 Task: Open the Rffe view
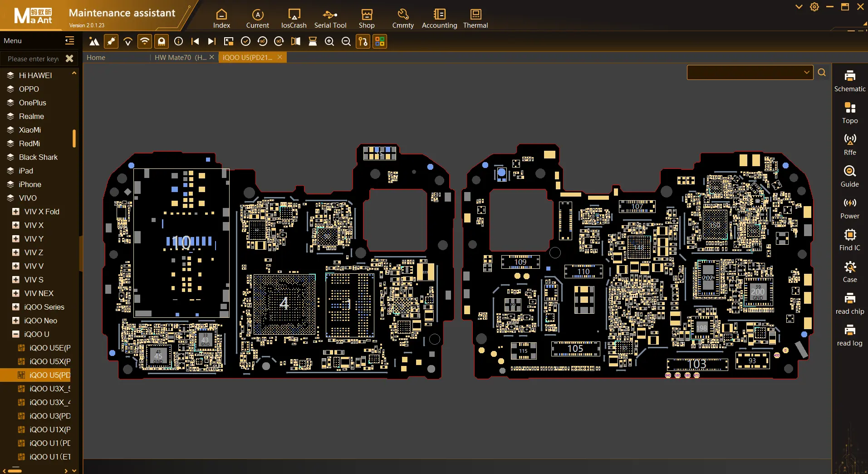tap(850, 145)
